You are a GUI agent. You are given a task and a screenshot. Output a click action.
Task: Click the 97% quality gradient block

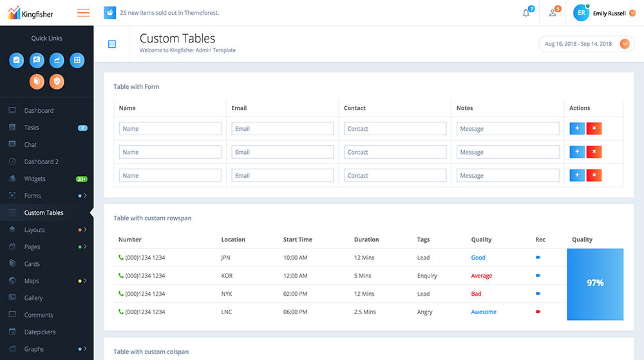click(x=595, y=283)
